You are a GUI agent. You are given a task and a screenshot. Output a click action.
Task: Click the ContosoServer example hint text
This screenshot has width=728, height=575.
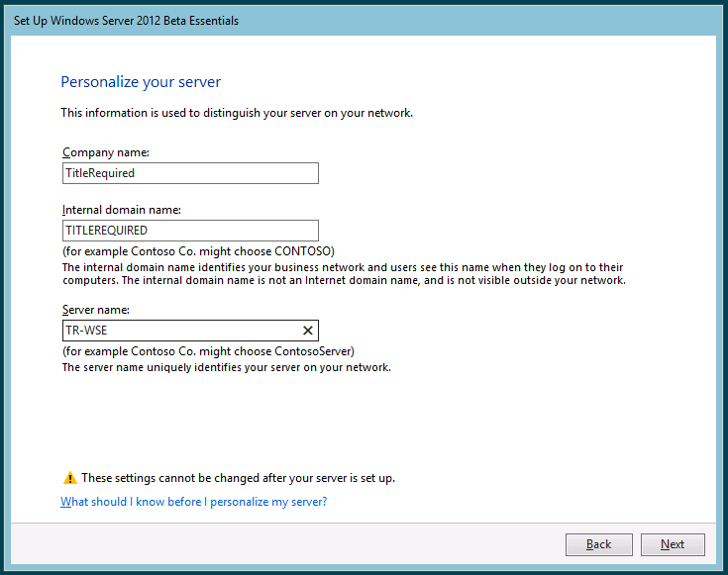(208, 351)
